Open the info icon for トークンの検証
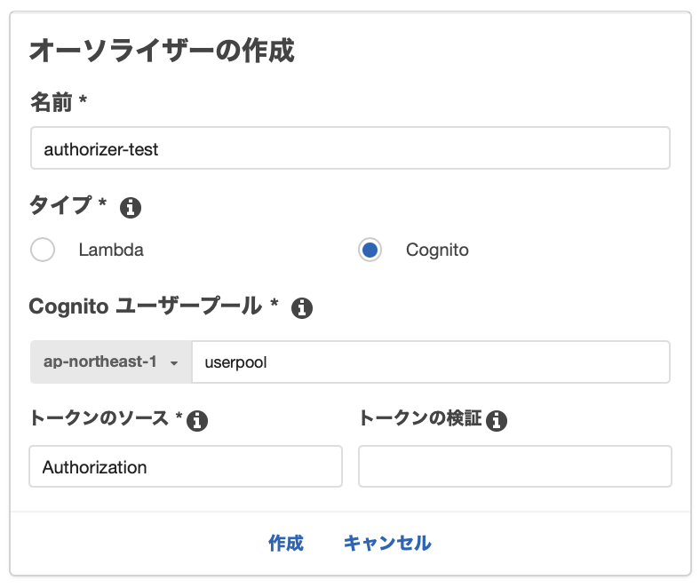Viewport: 700px width, 588px height. [x=497, y=421]
